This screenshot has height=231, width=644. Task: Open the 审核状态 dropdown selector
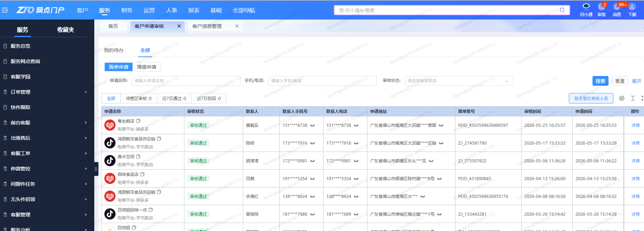(x=459, y=81)
